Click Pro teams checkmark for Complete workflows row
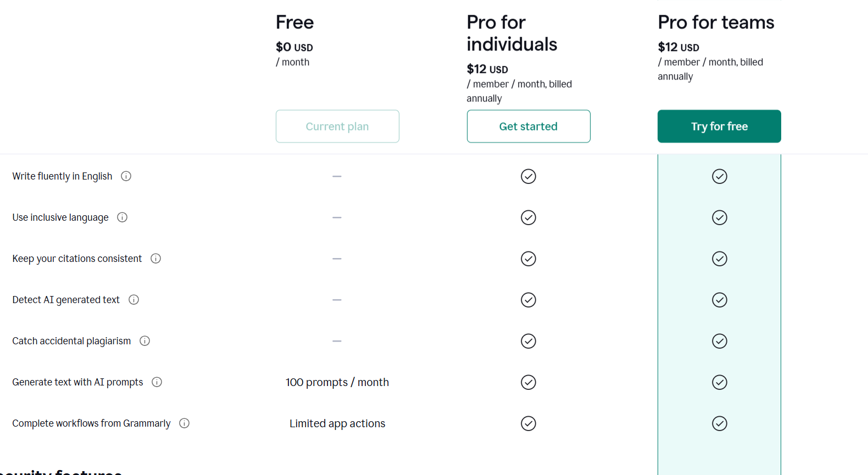The height and width of the screenshot is (475, 868). pos(720,423)
